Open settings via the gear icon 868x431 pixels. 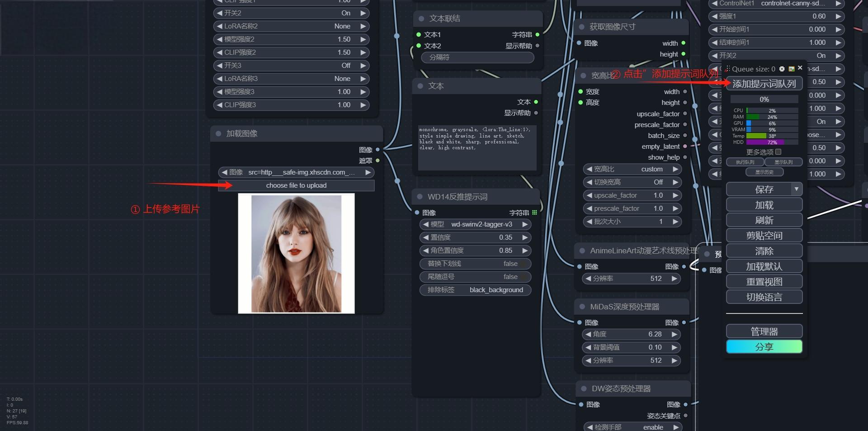(x=782, y=69)
